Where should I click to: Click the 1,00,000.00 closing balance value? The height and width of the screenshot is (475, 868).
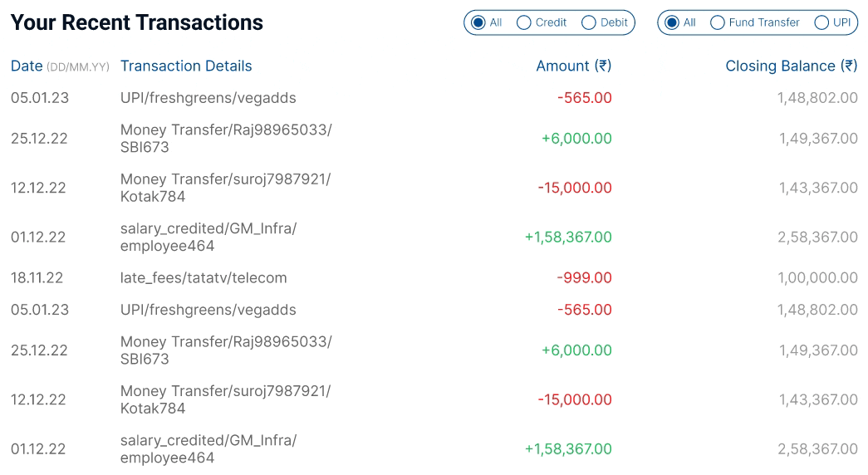tap(817, 277)
